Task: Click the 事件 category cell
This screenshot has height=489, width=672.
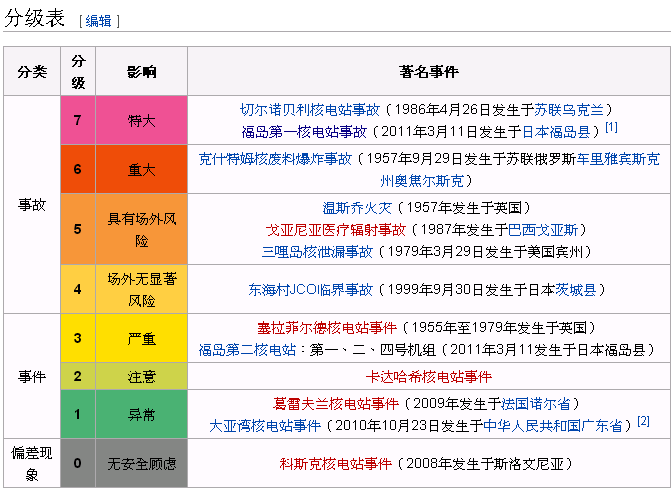Action: (x=32, y=376)
